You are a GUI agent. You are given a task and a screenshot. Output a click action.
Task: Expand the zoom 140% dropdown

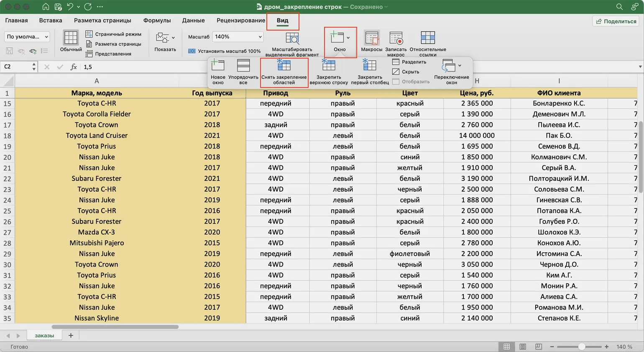[260, 37]
